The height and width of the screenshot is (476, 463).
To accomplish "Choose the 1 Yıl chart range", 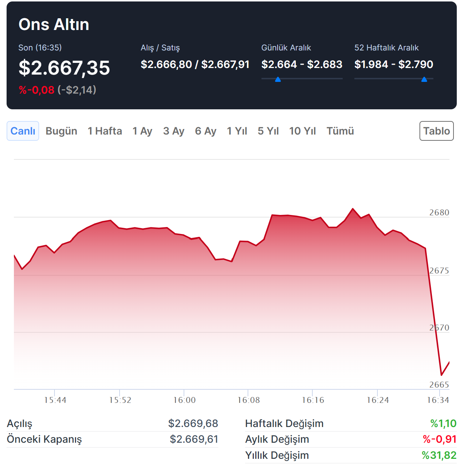I will 237,131.
